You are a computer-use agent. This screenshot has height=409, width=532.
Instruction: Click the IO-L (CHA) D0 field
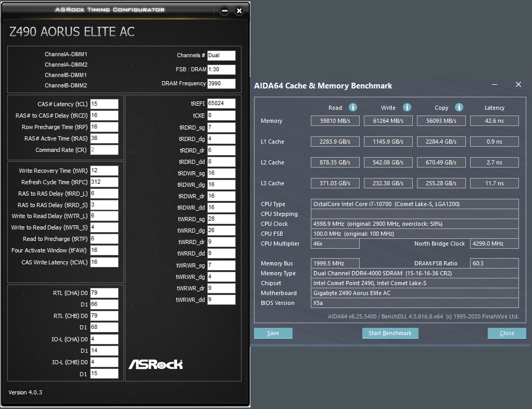click(104, 339)
